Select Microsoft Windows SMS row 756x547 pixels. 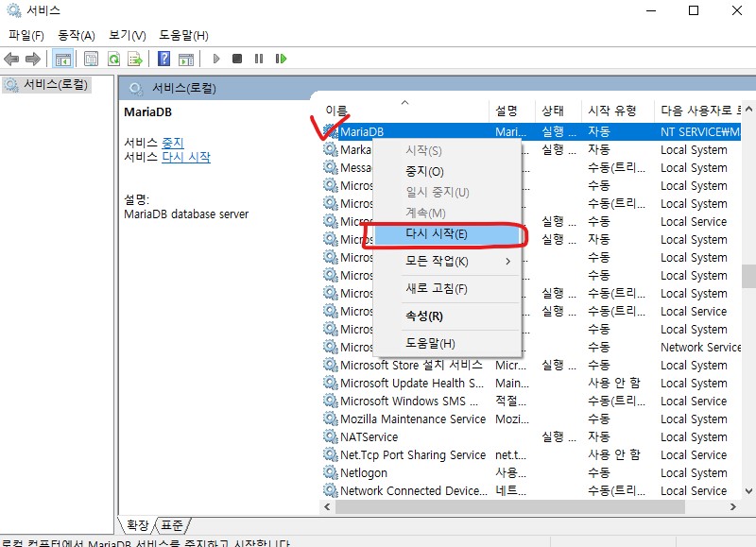coord(531,401)
